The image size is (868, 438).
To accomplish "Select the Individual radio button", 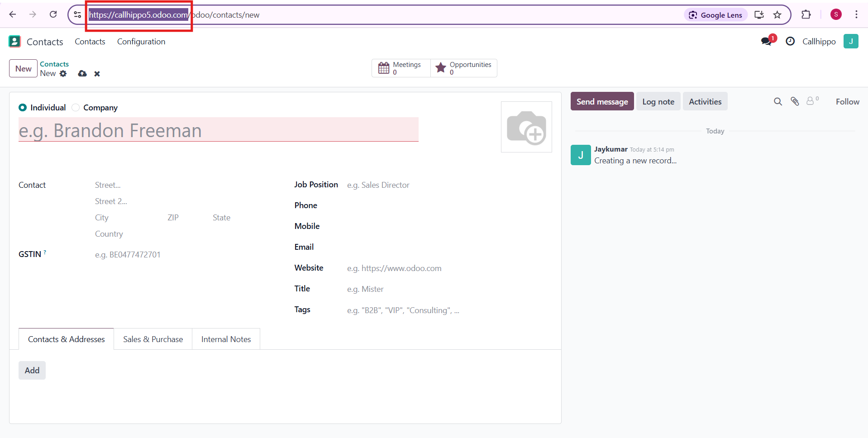I will 23,107.
